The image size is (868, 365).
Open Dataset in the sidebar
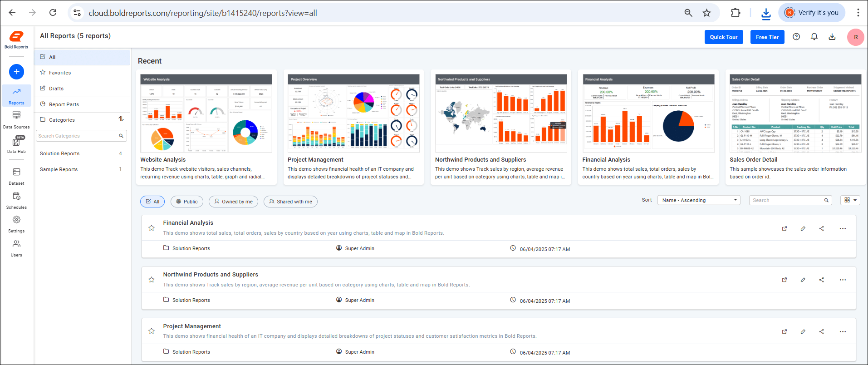tap(16, 177)
